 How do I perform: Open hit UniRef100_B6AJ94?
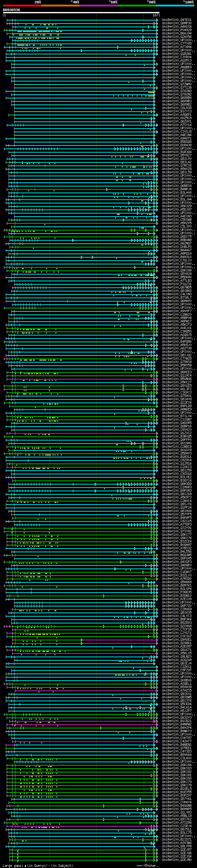click(176, 33)
